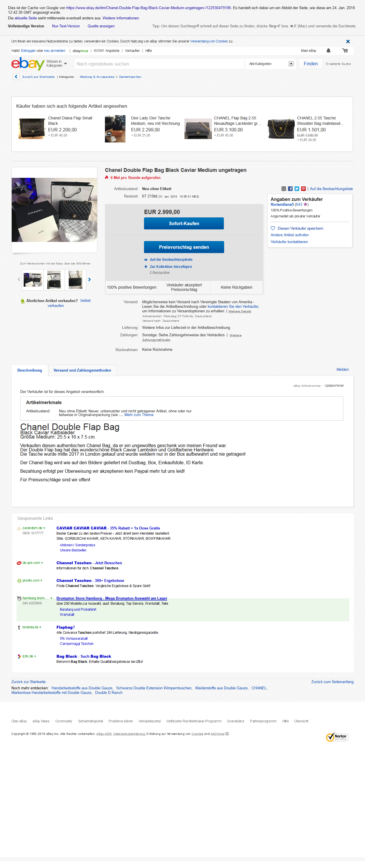
Task: Click Preisvorschlag senden button
Action: pyautogui.click(x=184, y=247)
